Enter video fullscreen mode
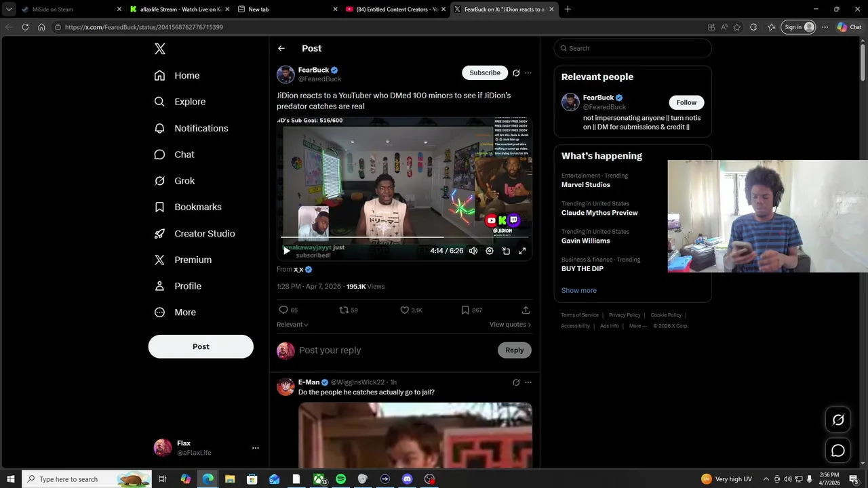 [x=522, y=251]
